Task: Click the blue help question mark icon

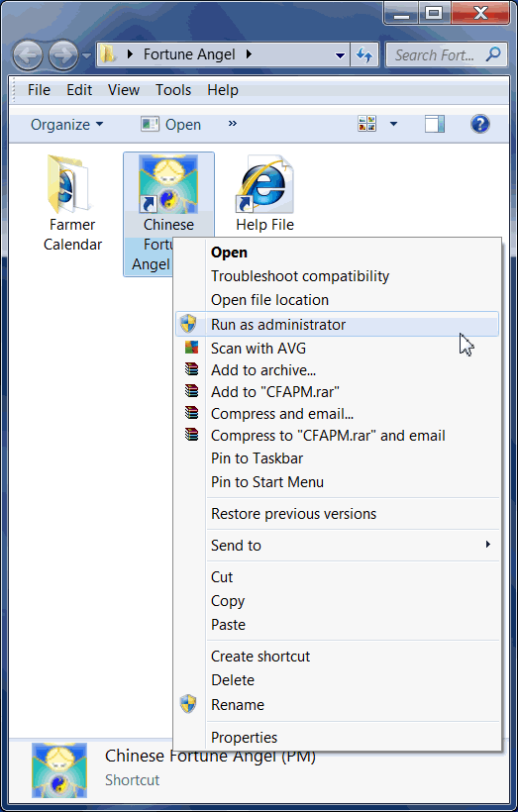Action: pos(479,125)
